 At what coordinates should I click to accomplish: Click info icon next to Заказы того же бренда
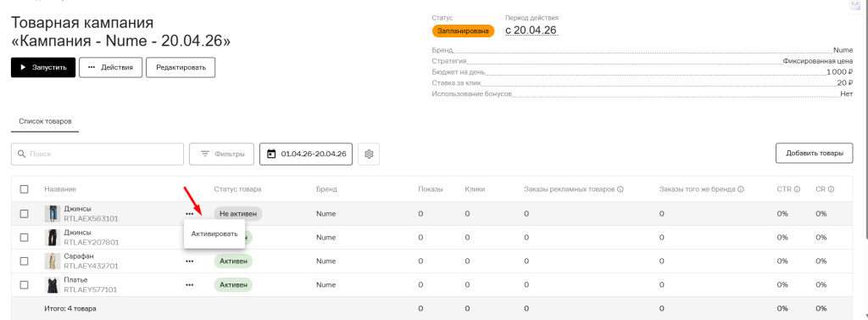[740, 189]
